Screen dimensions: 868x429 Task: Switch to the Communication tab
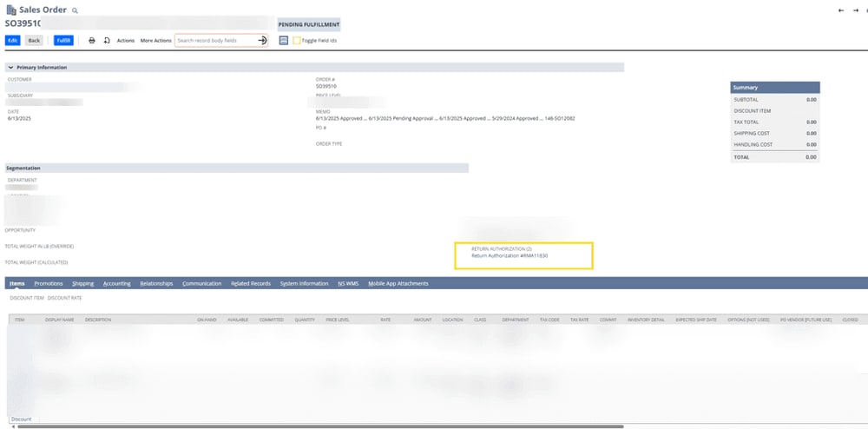point(202,283)
